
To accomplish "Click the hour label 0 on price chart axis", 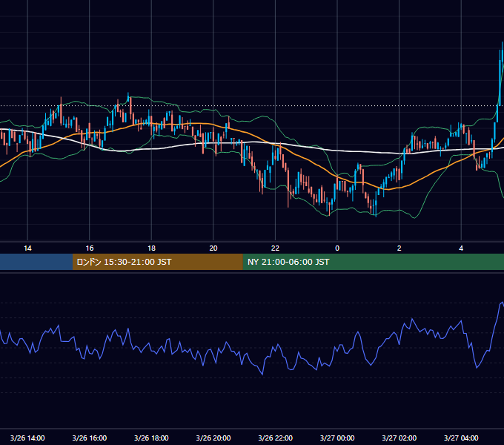I will point(337,248).
